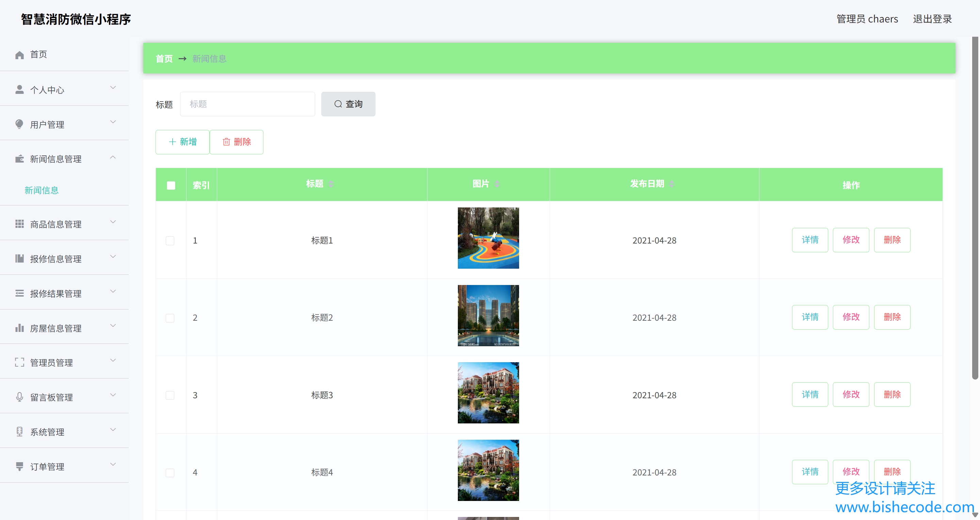Click the grid icon beside 商品信息管理
The height and width of the screenshot is (520, 980).
tap(19, 224)
